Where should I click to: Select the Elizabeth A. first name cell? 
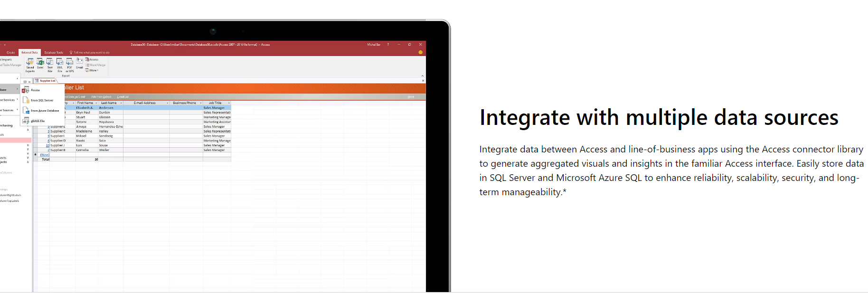[x=86, y=108]
